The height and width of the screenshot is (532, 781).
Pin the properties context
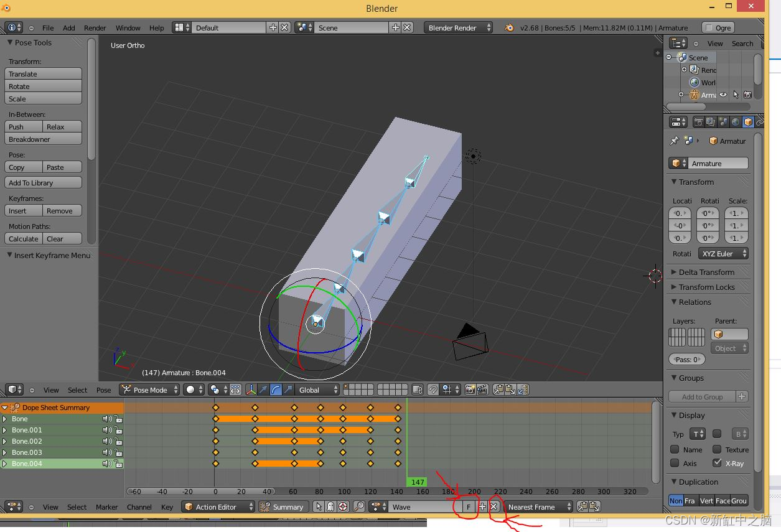tap(674, 141)
